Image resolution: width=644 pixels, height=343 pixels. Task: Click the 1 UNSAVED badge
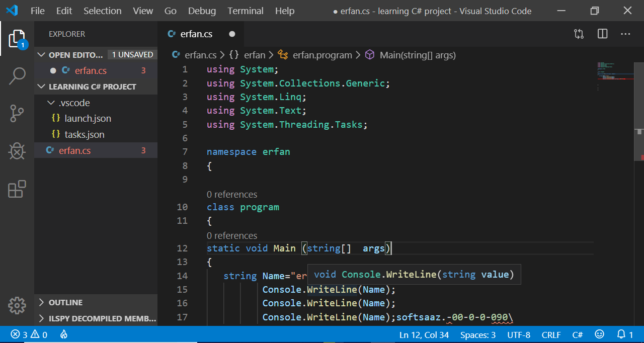pyautogui.click(x=132, y=55)
